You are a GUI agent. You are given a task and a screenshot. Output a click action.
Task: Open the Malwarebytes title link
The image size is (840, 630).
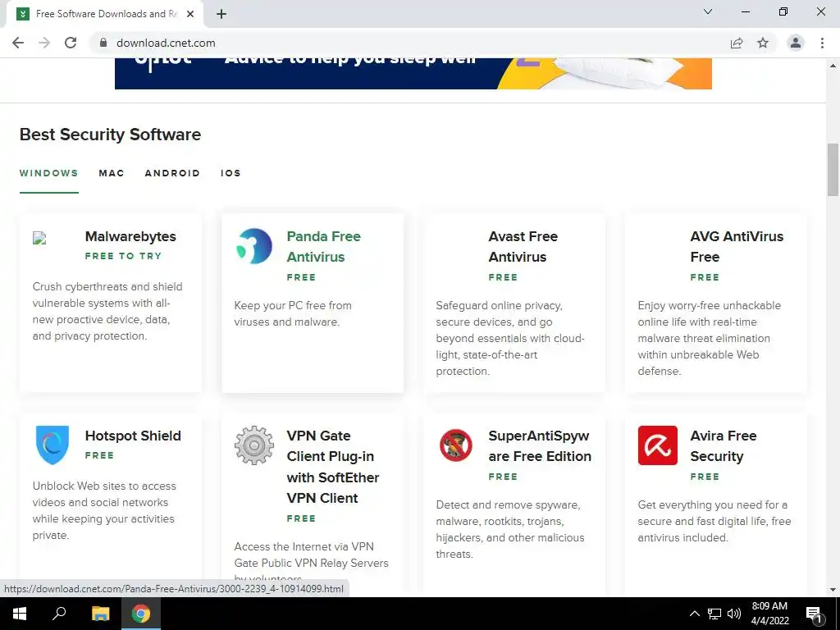click(130, 236)
